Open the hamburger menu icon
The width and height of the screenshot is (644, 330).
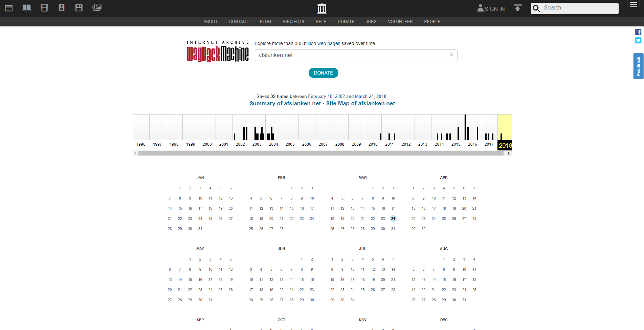click(634, 5)
